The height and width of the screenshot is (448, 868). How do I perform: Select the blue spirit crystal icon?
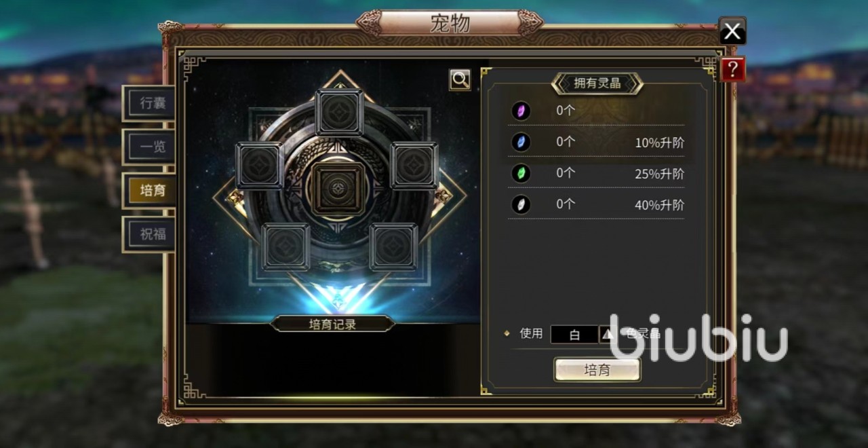521,142
